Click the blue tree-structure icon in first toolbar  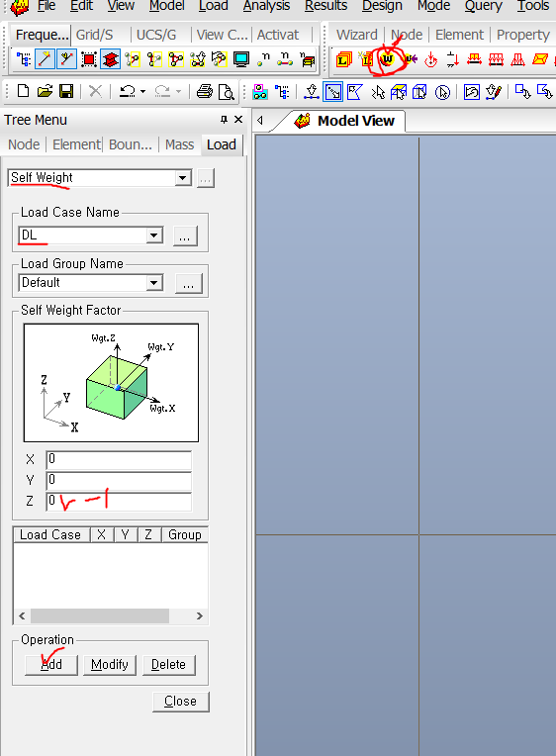24,59
